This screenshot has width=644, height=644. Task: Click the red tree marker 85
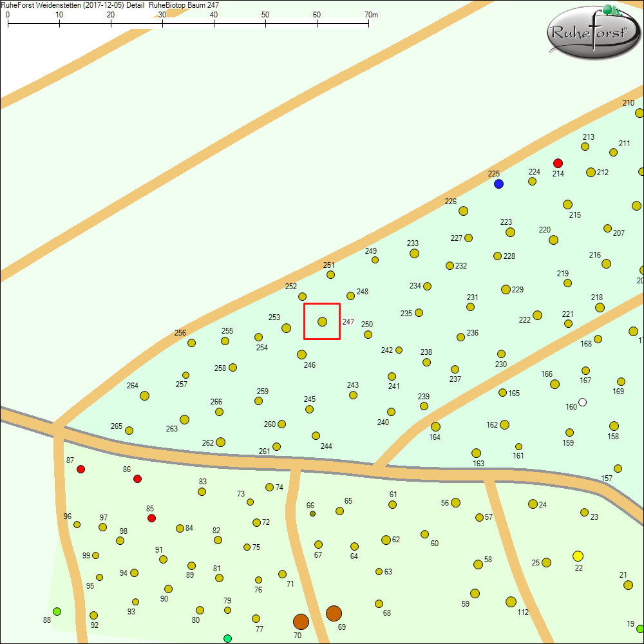(151, 518)
